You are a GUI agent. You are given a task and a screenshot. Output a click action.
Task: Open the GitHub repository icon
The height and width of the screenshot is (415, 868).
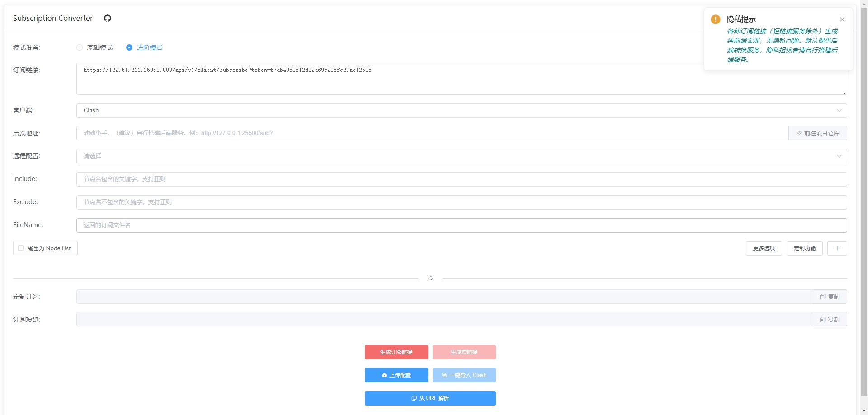pos(108,18)
